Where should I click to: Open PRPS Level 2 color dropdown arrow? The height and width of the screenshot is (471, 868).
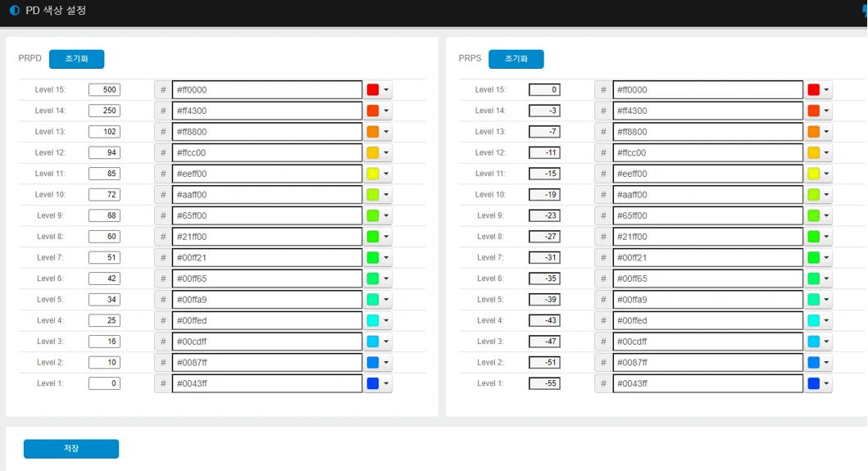(x=826, y=363)
